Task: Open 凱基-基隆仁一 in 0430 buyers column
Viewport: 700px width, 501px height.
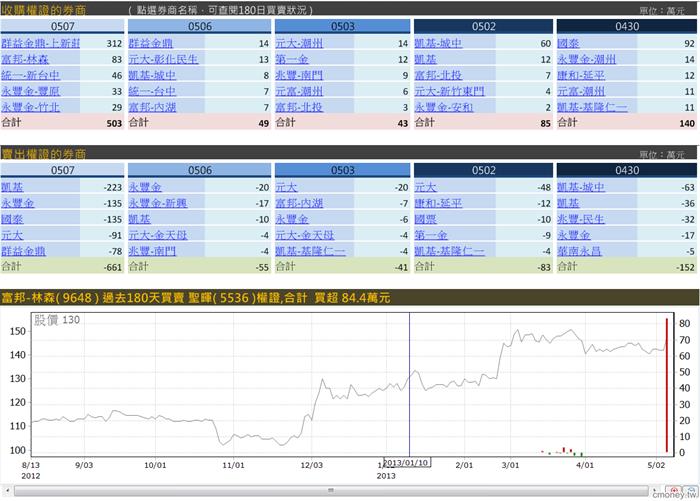Action: (x=591, y=106)
